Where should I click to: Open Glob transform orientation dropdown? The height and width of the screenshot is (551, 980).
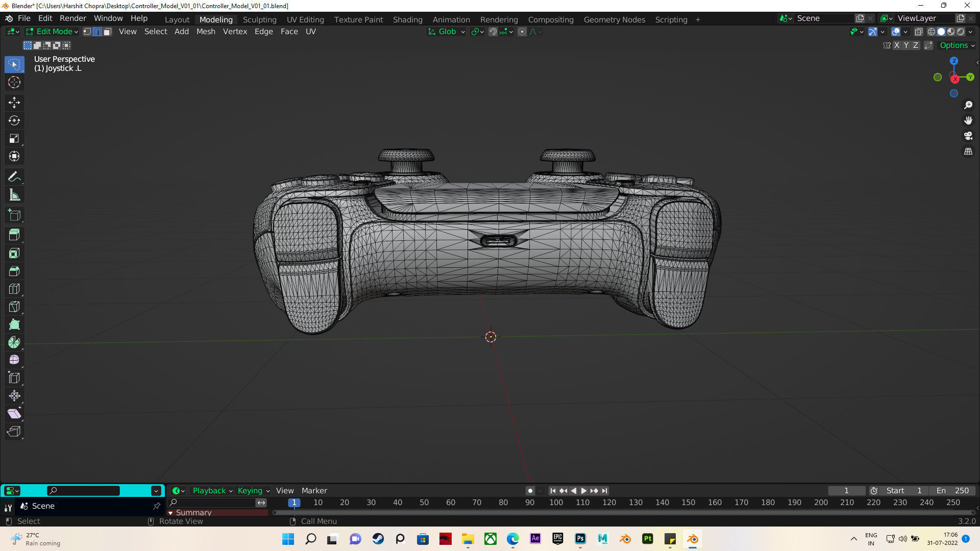pyautogui.click(x=446, y=32)
